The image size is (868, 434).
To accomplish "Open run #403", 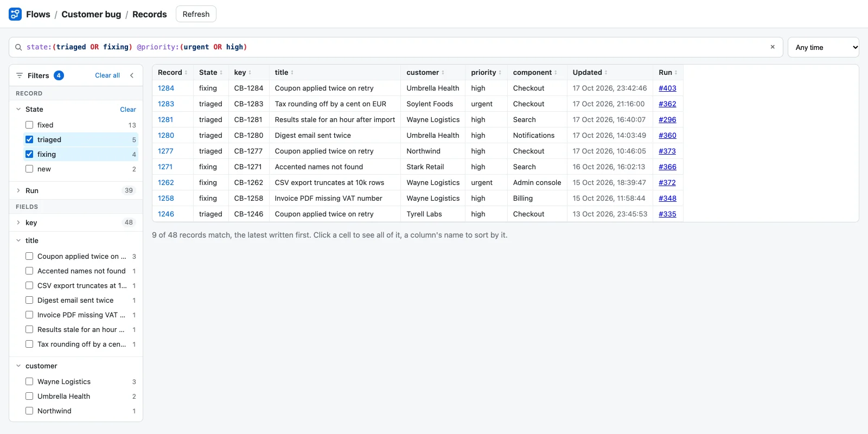I will pos(667,88).
